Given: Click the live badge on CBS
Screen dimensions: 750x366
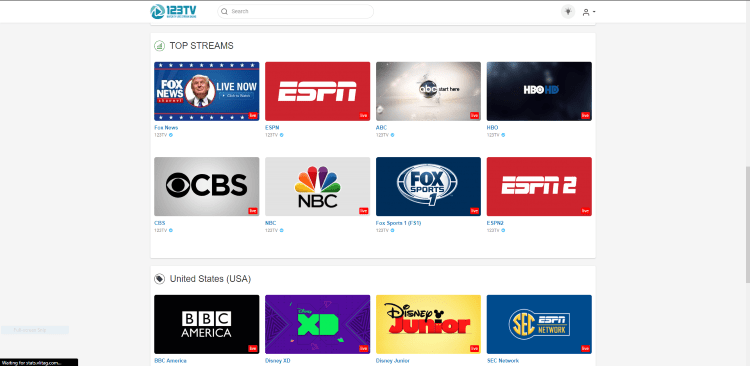Looking at the screenshot, I should coord(253,211).
